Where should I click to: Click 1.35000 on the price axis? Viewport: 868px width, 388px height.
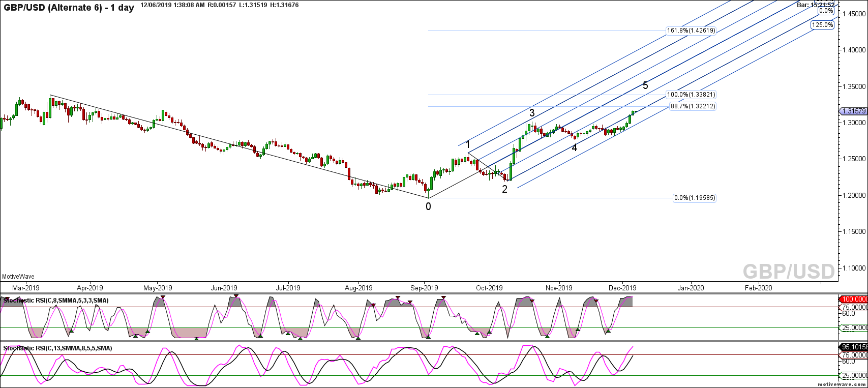point(853,86)
